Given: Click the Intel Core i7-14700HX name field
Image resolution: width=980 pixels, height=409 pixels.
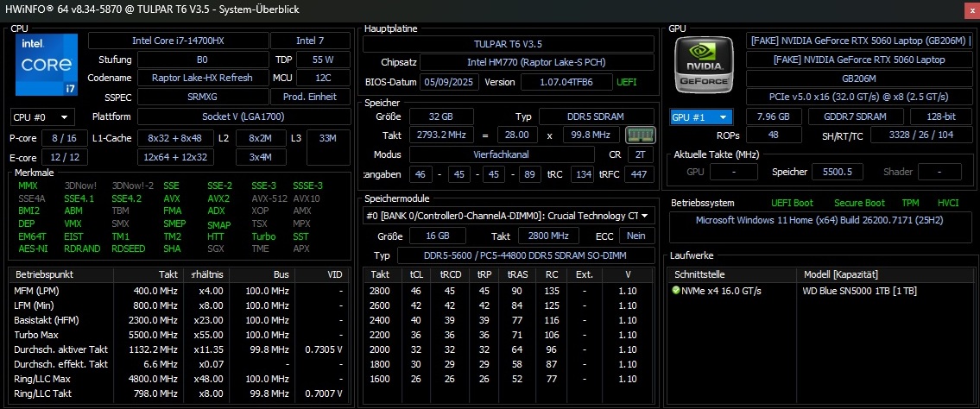Looking at the screenshot, I should coord(177,41).
